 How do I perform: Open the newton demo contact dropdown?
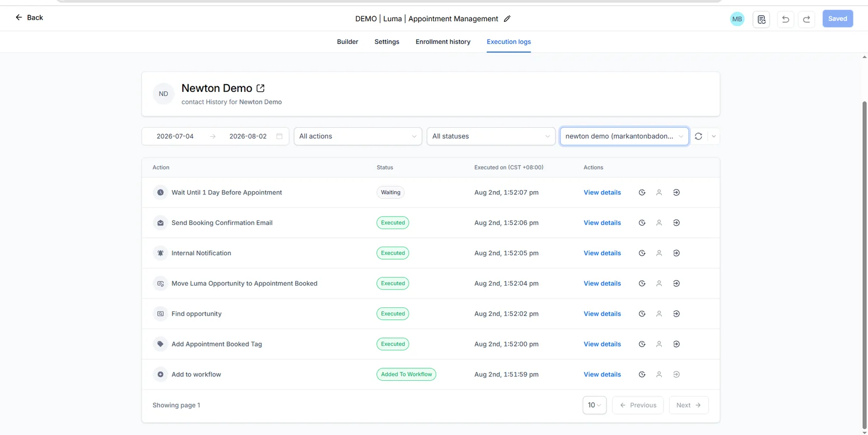point(624,136)
